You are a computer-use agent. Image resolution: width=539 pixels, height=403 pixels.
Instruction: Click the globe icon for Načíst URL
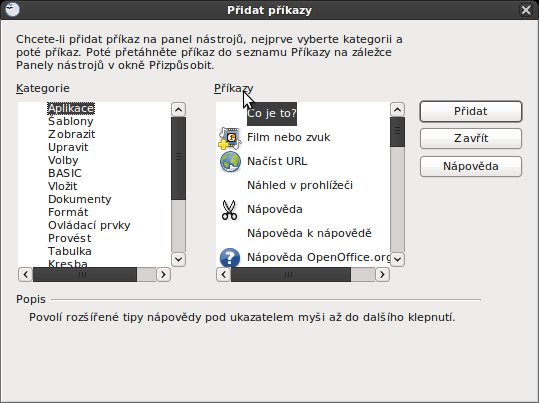[x=230, y=162]
